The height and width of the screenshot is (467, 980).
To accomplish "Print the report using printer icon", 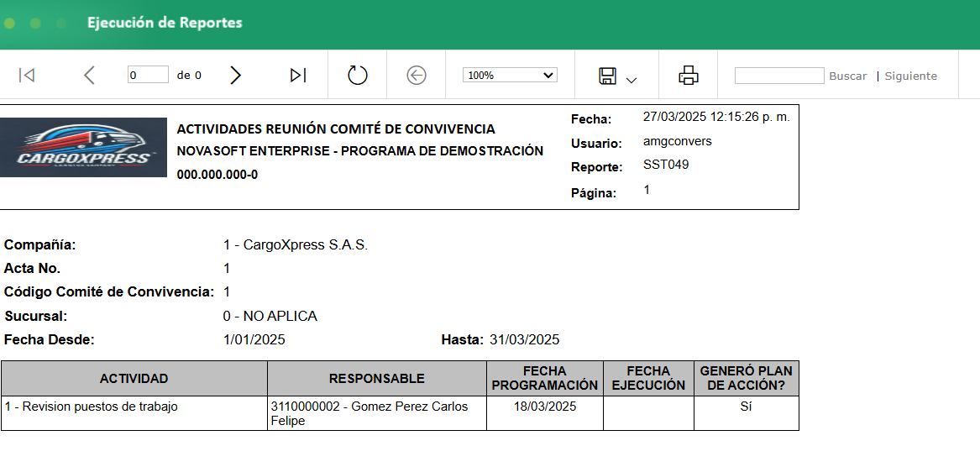I will (x=688, y=75).
